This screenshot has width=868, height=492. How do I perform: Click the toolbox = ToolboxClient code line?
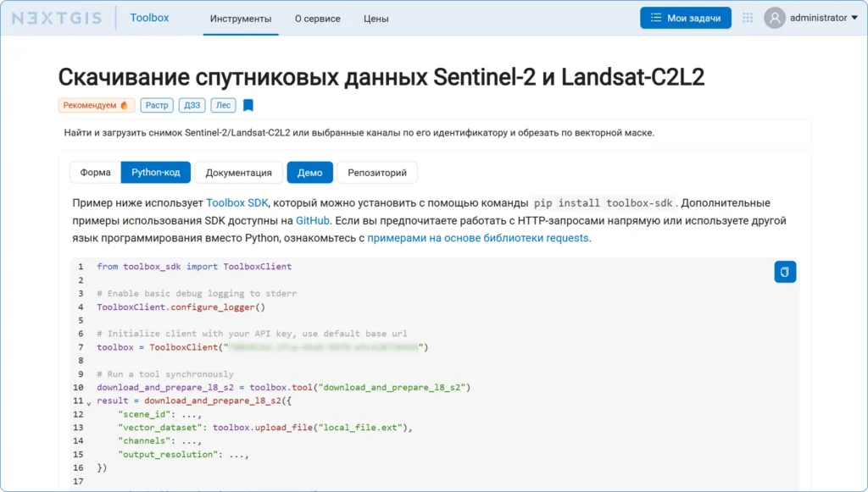pyautogui.click(x=263, y=347)
